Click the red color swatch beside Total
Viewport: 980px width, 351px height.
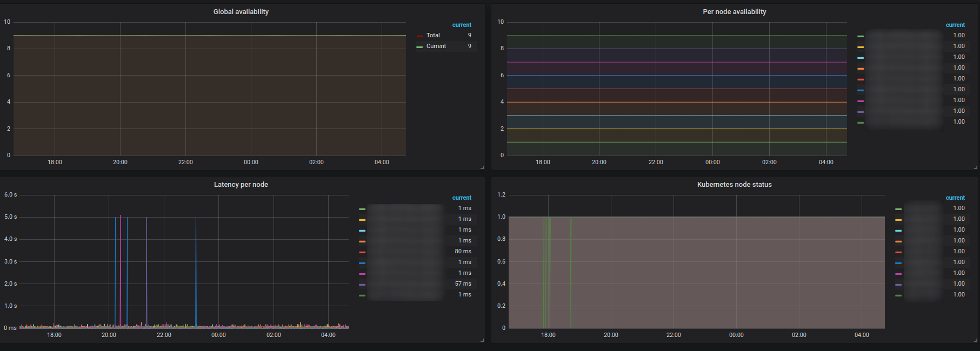coord(419,36)
